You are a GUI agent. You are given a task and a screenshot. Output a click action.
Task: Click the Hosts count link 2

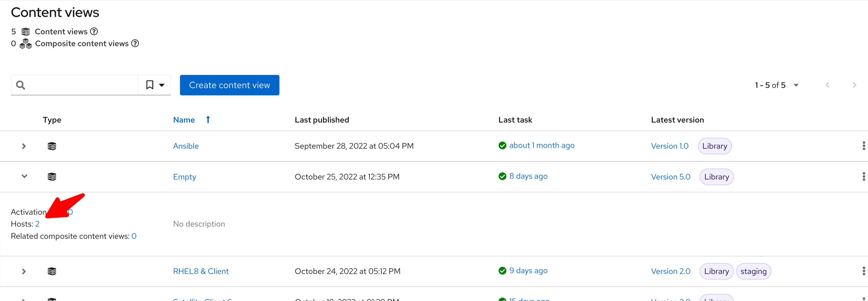(37, 224)
